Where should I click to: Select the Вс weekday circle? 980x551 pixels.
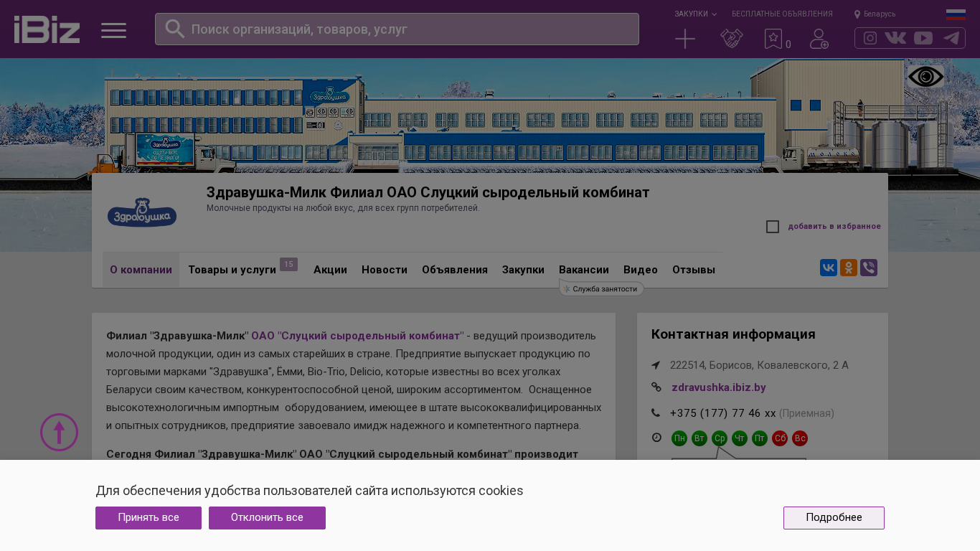800,438
